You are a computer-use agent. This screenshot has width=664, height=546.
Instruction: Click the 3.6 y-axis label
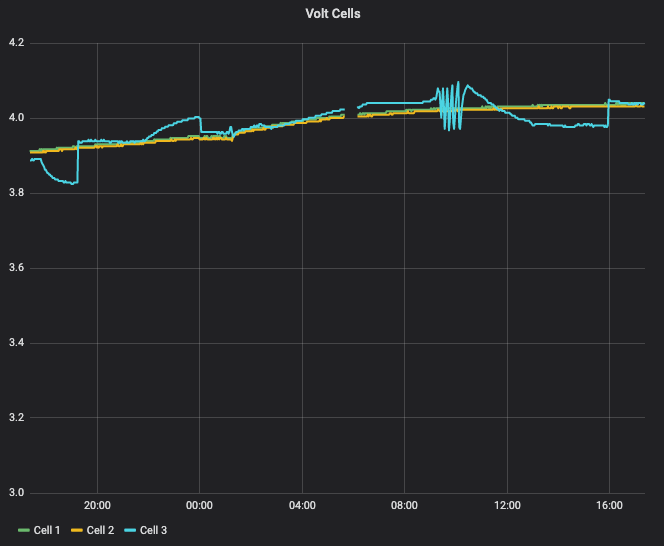click(17, 268)
